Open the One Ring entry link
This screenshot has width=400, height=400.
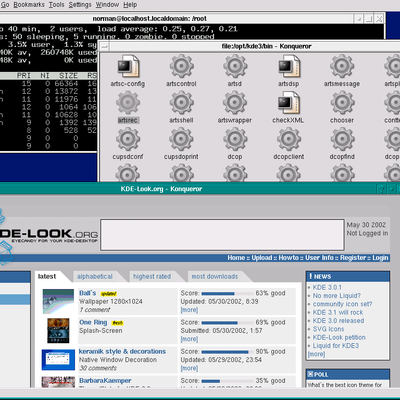93,322
